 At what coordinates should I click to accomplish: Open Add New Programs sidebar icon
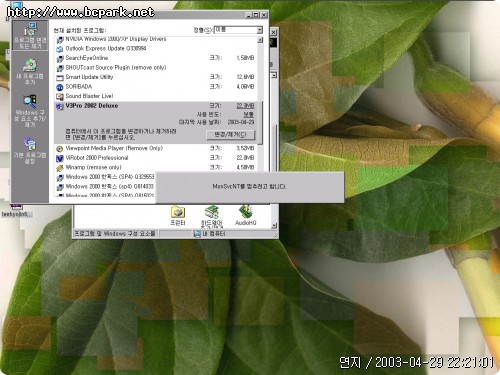click(30, 71)
